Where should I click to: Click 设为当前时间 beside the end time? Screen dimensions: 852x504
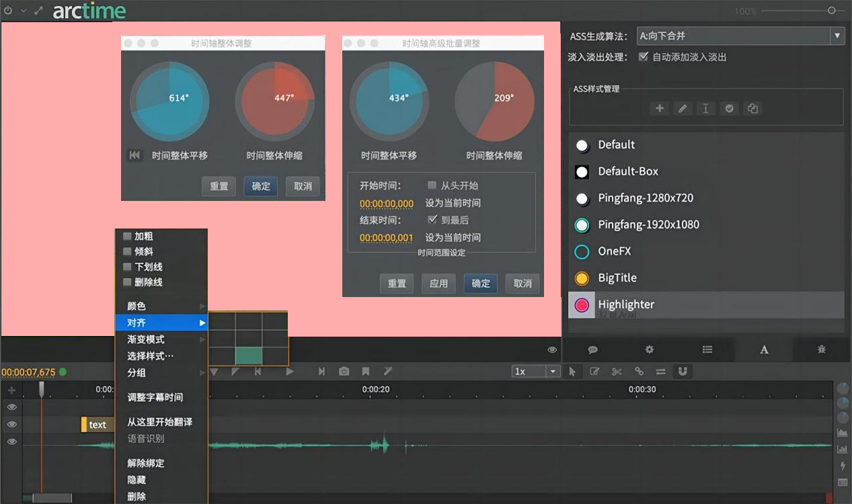tap(453, 237)
